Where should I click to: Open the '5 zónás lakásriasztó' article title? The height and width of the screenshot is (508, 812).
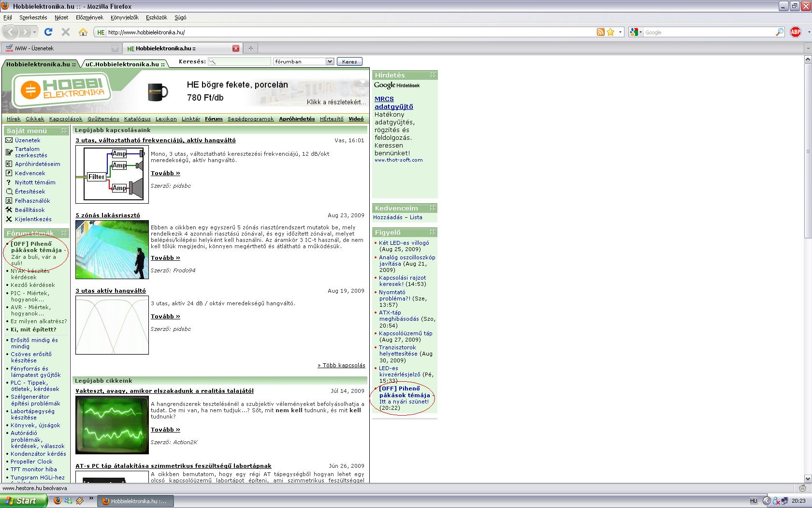click(108, 215)
